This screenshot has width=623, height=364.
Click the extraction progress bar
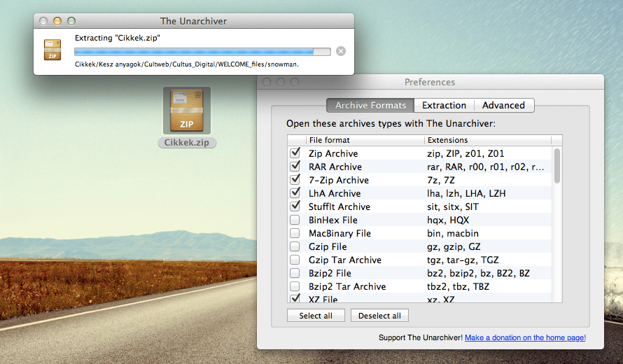pyautogui.click(x=202, y=52)
